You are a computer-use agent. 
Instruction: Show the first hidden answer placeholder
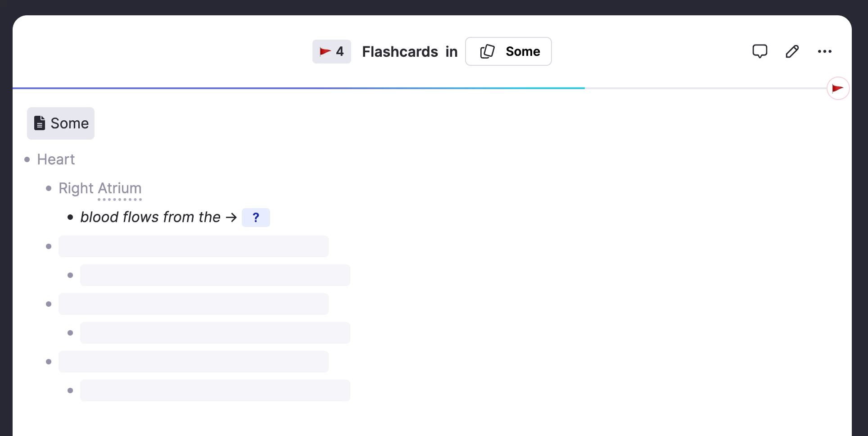(x=194, y=246)
